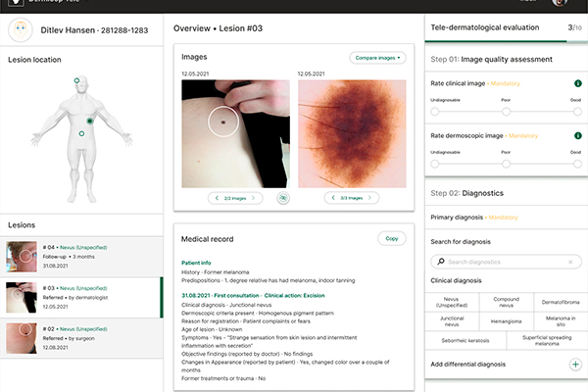Click the info icon for Rate clinical image

pyautogui.click(x=576, y=84)
